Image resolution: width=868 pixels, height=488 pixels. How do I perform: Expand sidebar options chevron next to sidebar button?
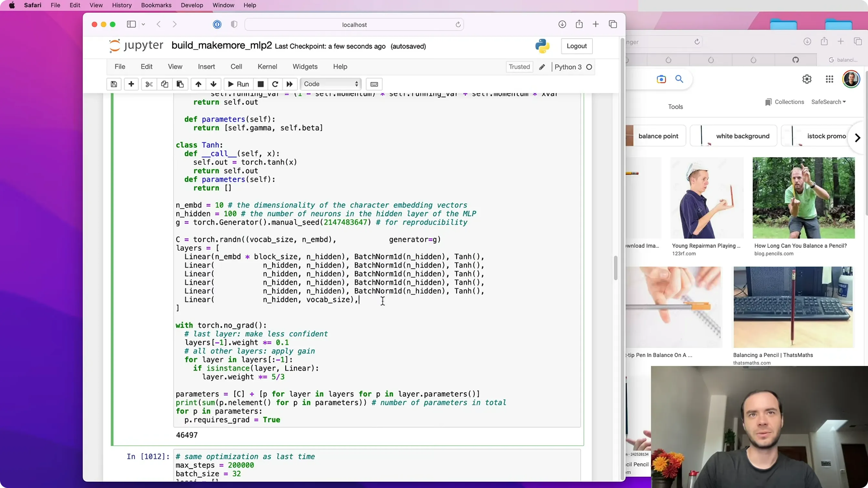(x=143, y=24)
